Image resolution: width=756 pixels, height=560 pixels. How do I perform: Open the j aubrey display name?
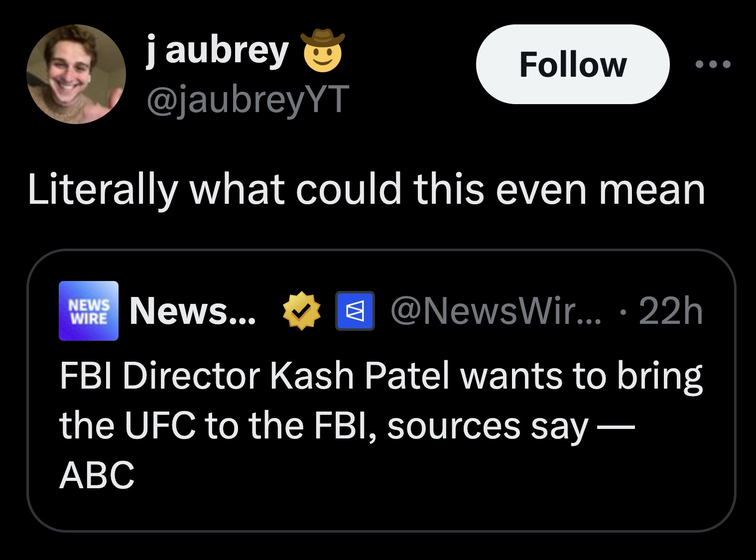click(x=218, y=51)
